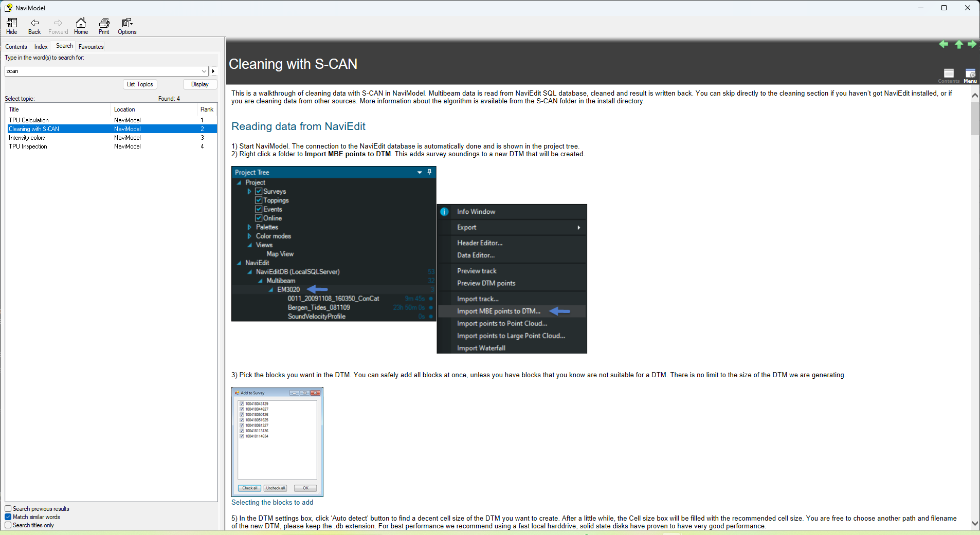This screenshot has height=535, width=980.
Task: Select the Search tab
Action: click(x=64, y=46)
